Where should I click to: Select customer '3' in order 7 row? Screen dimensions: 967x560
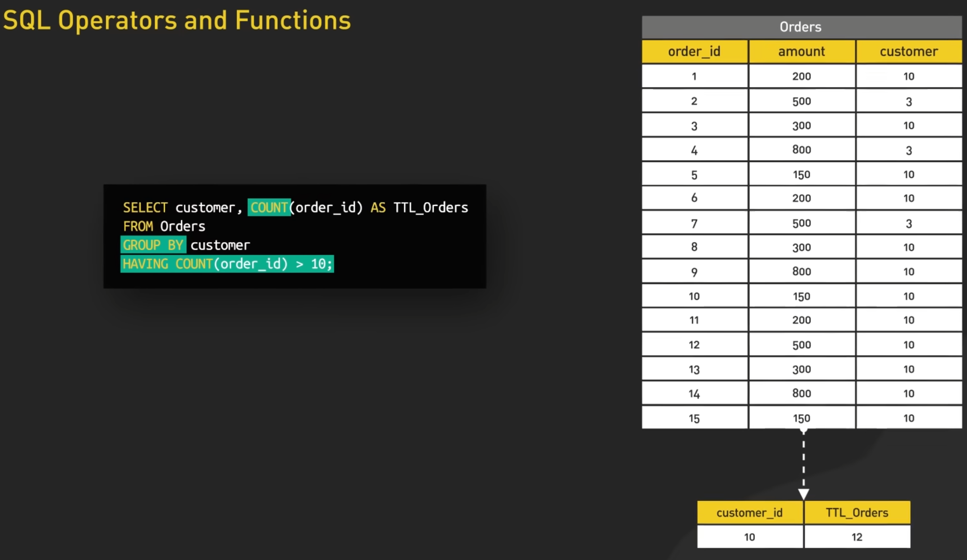(x=909, y=223)
